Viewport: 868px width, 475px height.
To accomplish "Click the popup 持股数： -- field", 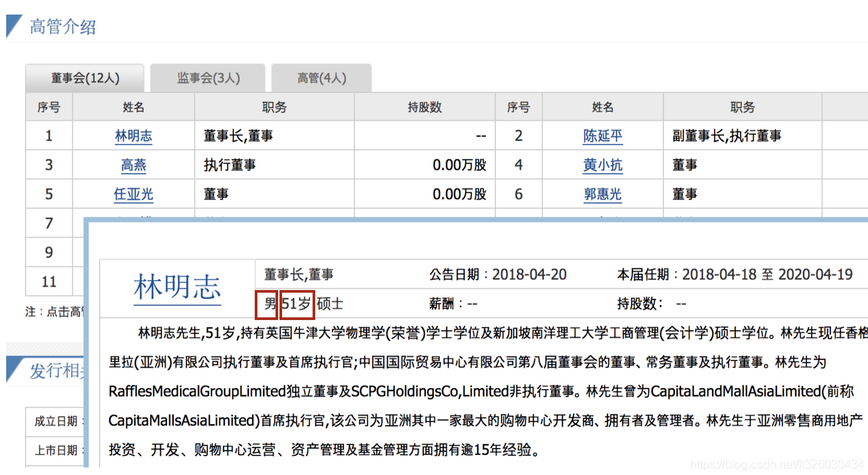I will (x=652, y=304).
